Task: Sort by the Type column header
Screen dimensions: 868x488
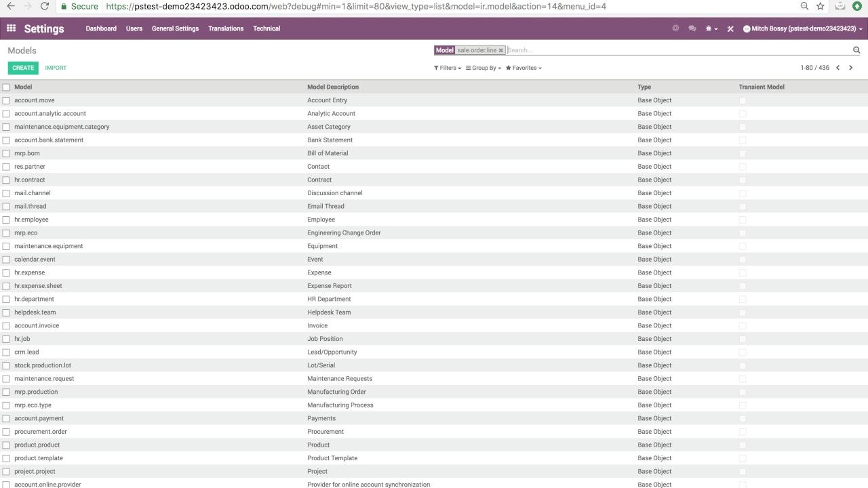Action: tap(644, 87)
